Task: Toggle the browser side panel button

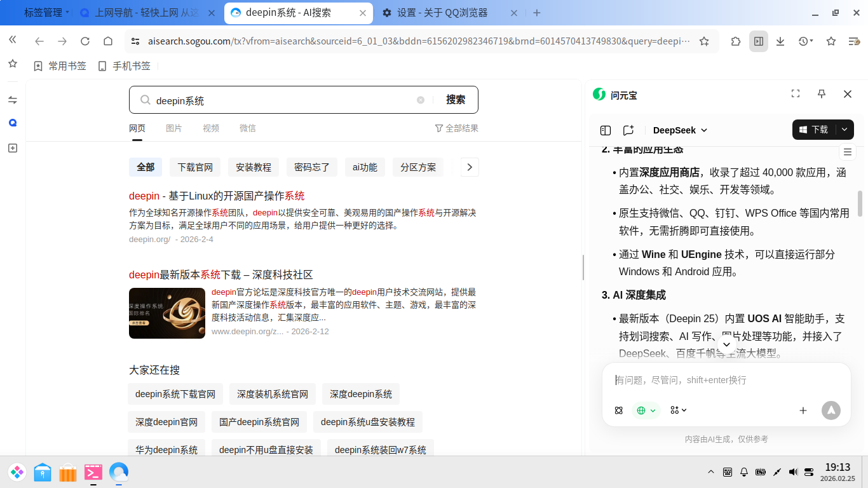Action: 759,41
